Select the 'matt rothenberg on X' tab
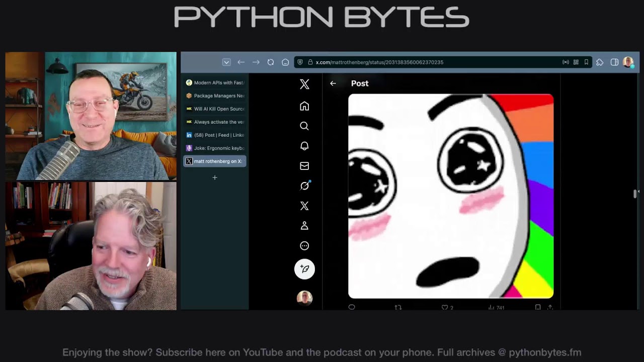The width and height of the screenshot is (644, 362). point(215,161)
